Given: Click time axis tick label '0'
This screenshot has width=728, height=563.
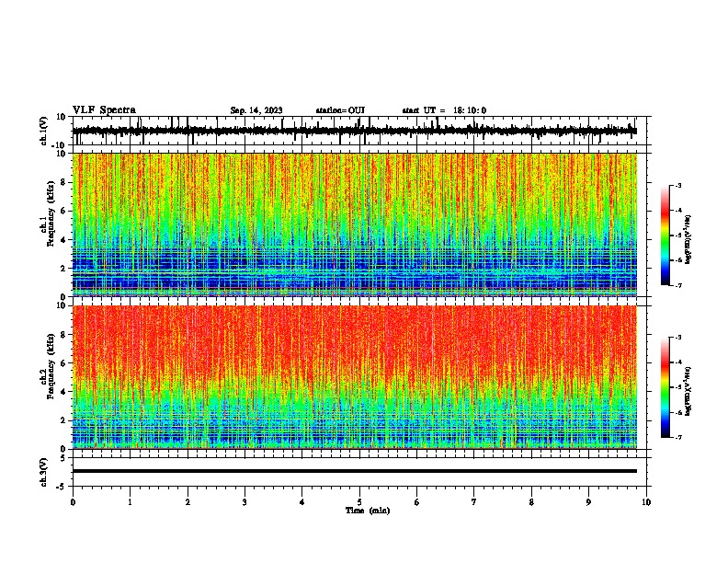Looking at the screenshot, I should tap(73, 502).
